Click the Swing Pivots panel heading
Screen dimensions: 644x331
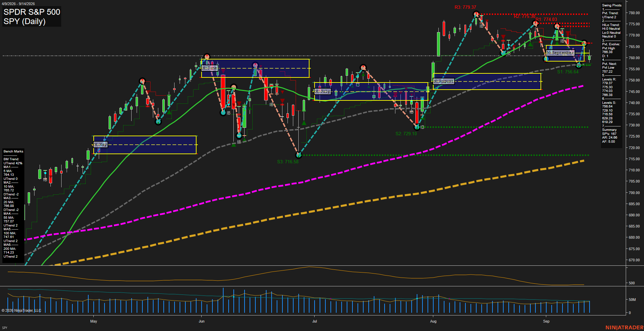(612, 5)
